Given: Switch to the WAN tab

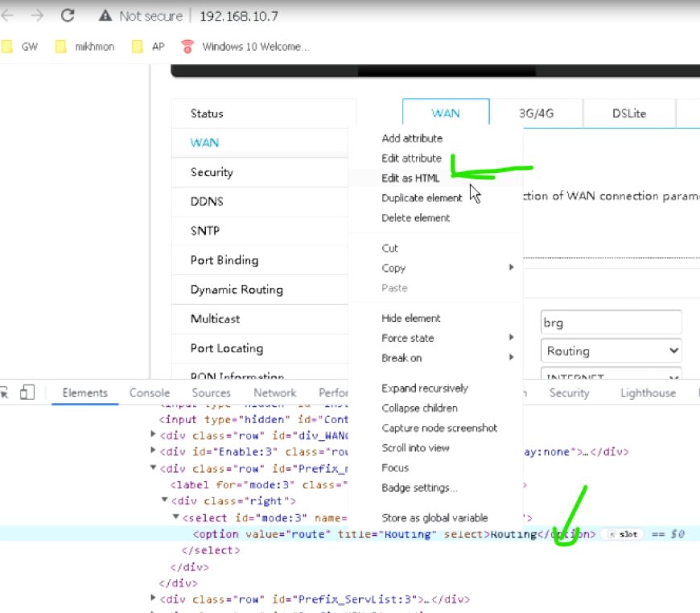Looking at the screenshot, I should pyautogui.click(x=446, y=113).
